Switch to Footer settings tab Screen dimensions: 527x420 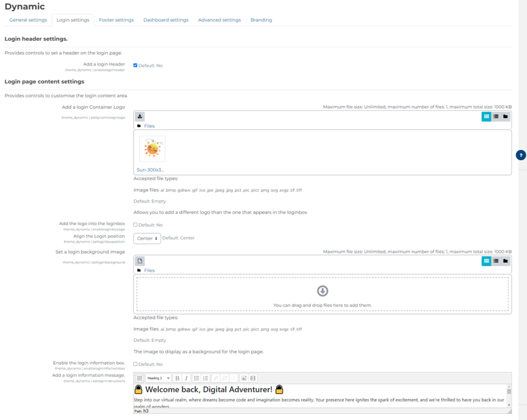pyautogui.click(x=116, y=20)
